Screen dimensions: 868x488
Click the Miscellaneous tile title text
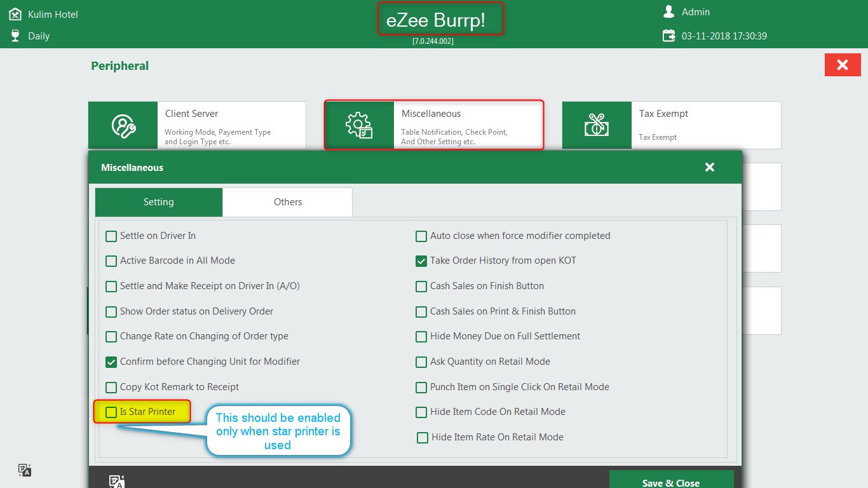pos(431,114)
